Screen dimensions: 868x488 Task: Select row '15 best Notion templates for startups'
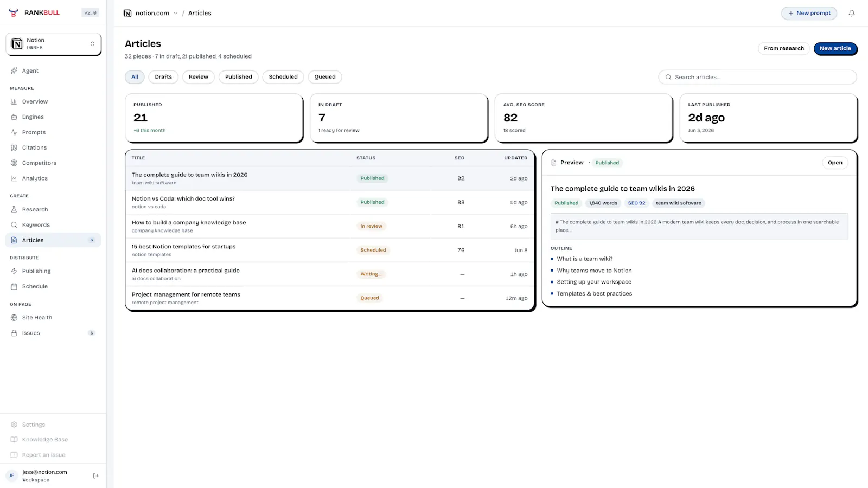(330, 250)
